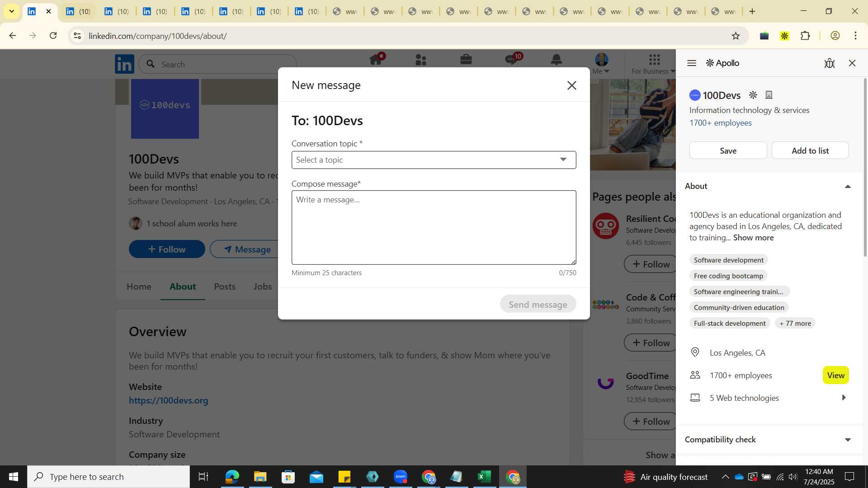Open the Notifications bell icon

point(557,60)
